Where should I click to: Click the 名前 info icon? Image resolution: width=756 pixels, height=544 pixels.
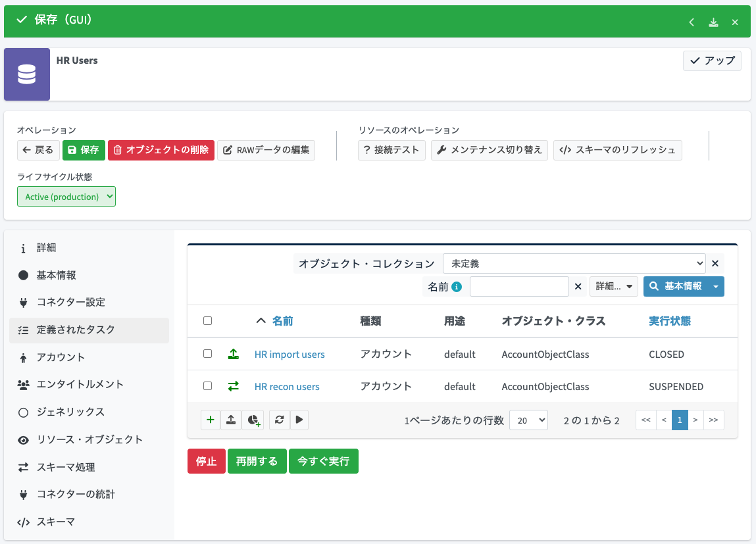point(457,287)
